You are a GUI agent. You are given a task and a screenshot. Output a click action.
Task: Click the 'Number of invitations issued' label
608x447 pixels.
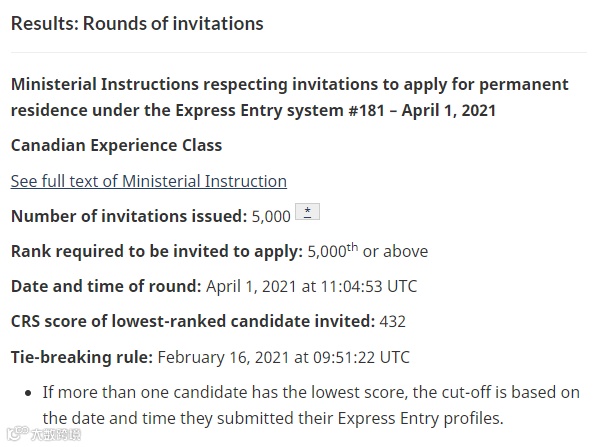(128, 216)
